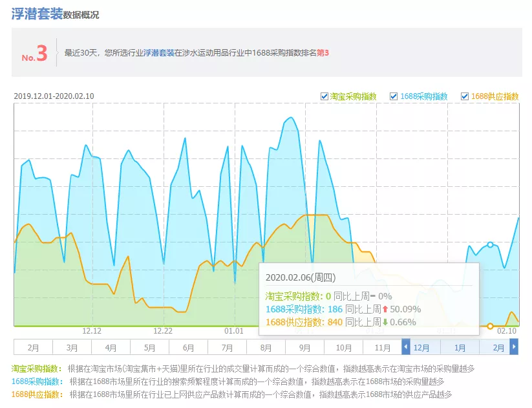Select 4月 on the month timeline
This screenshot has width=532, height=408.
[x=111, y=348]
